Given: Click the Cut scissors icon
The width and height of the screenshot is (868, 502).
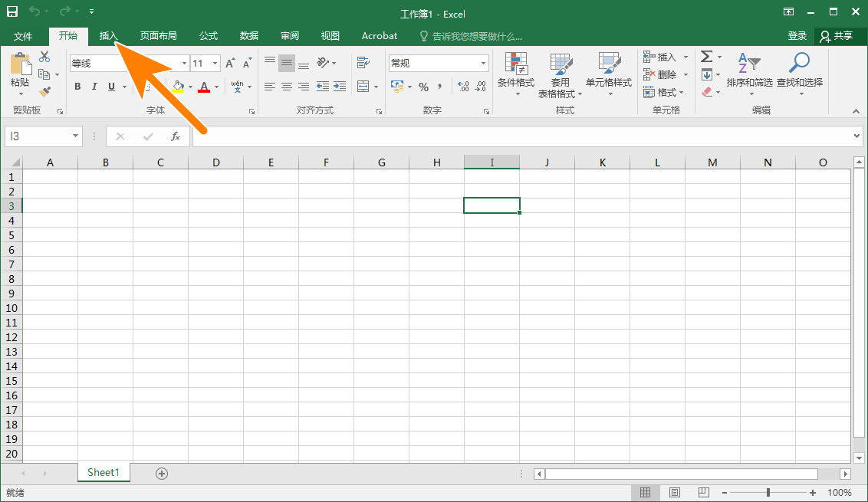Looking at the screenshot, I should (44, 57).
